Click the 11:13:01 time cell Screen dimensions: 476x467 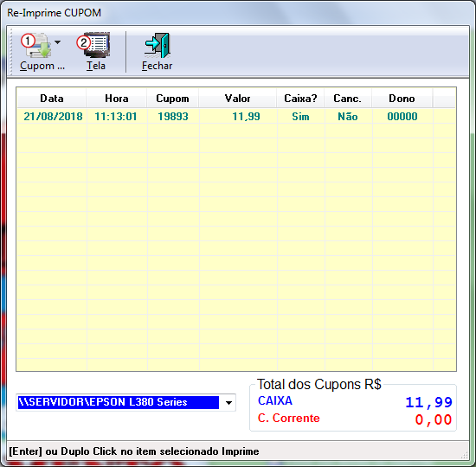pos(116,117)
